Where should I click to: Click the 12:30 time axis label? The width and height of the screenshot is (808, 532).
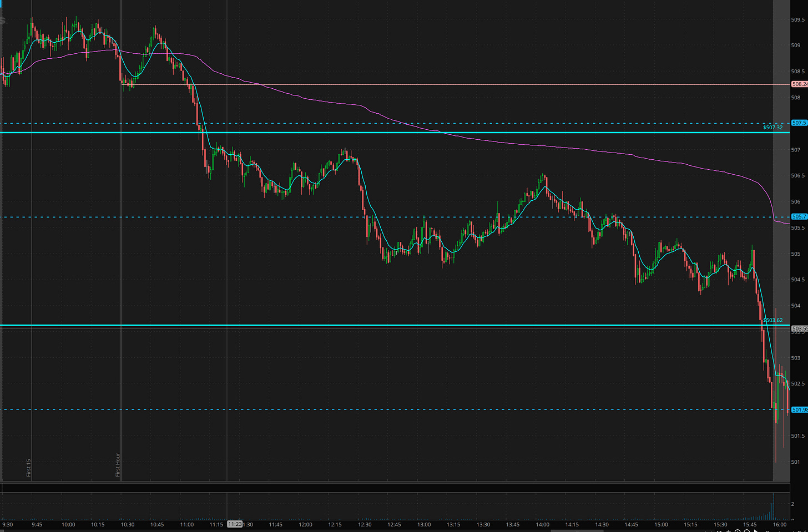tap(365, 525)
